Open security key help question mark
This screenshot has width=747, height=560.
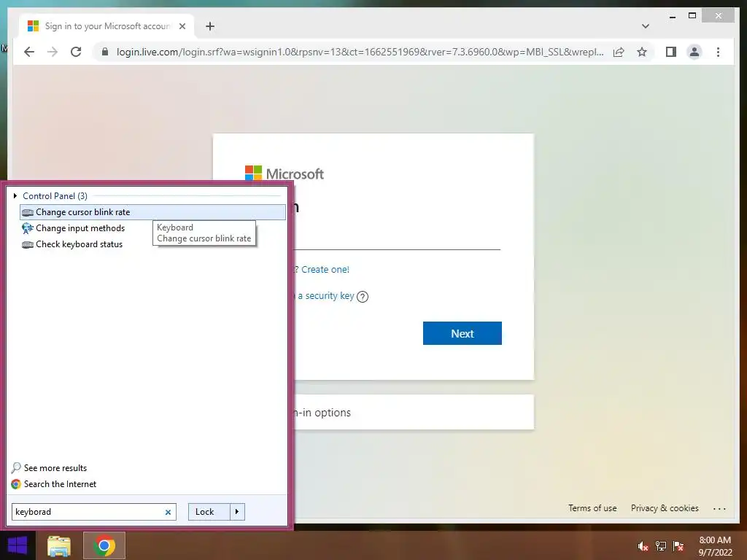(363, 297)
